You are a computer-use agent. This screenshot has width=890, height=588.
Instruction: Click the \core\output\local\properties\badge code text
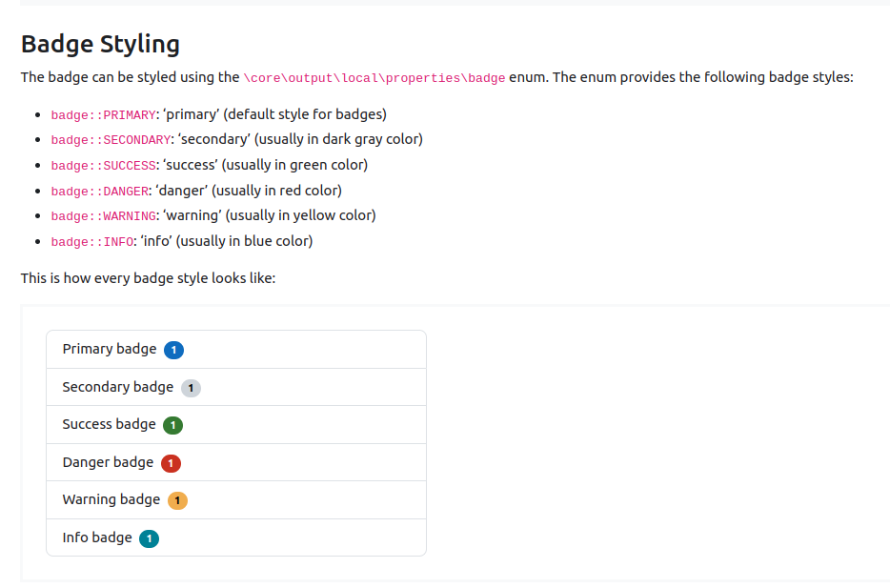(374, 78)
